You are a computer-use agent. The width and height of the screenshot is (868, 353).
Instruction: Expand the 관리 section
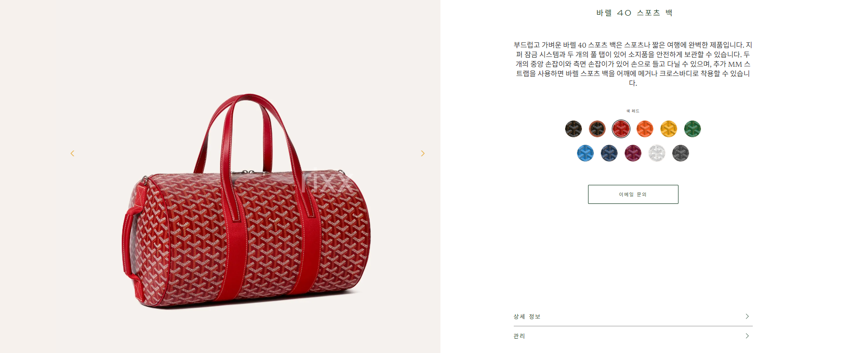click(x=633, y=336)
